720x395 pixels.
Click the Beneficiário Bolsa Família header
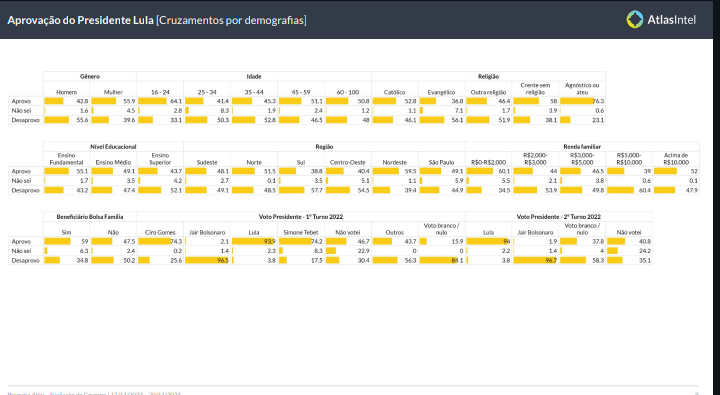click(x=90, y=216)
